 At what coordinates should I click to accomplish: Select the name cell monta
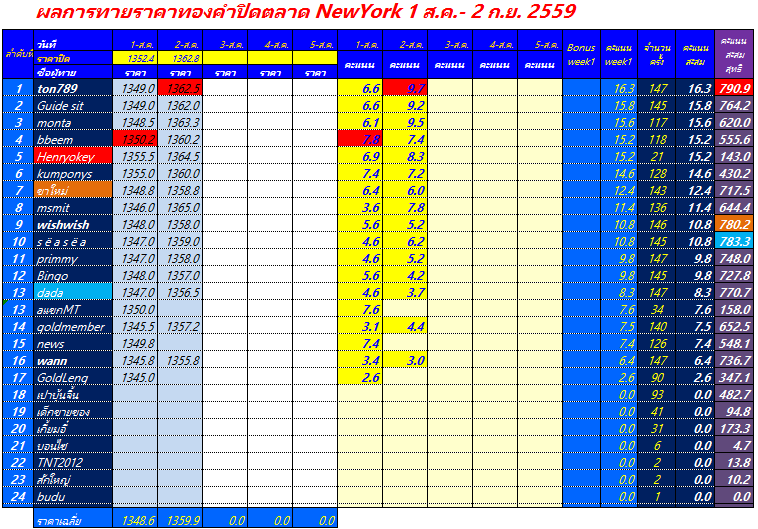[x=73, y=122]
